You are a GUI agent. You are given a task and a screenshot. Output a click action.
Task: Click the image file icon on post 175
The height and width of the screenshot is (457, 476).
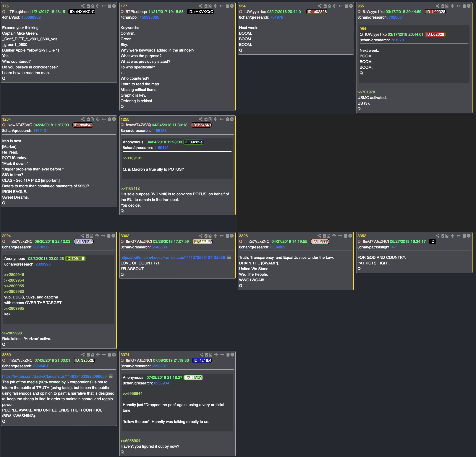pos(92,6)
